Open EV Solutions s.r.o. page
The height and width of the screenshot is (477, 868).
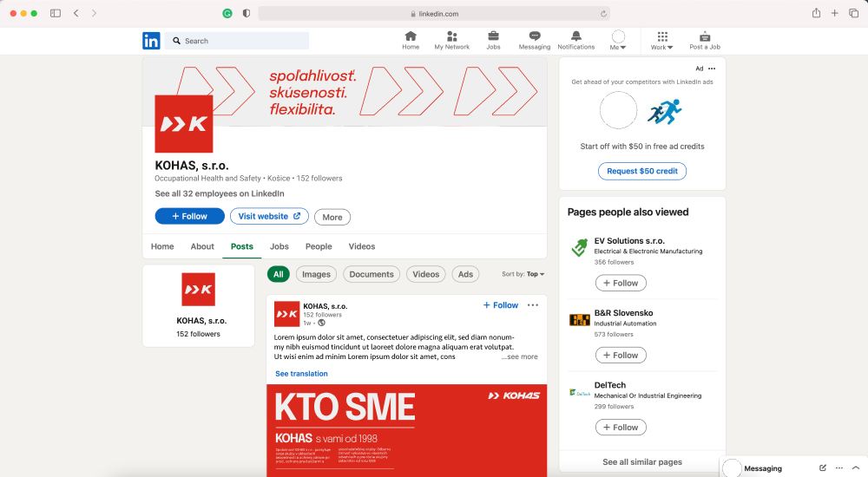[629, 241]
